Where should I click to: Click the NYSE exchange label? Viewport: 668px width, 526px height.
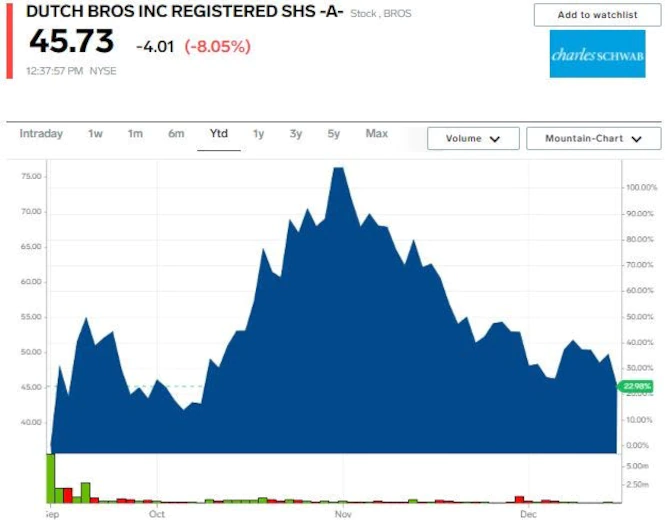click(x=103, y=71)
